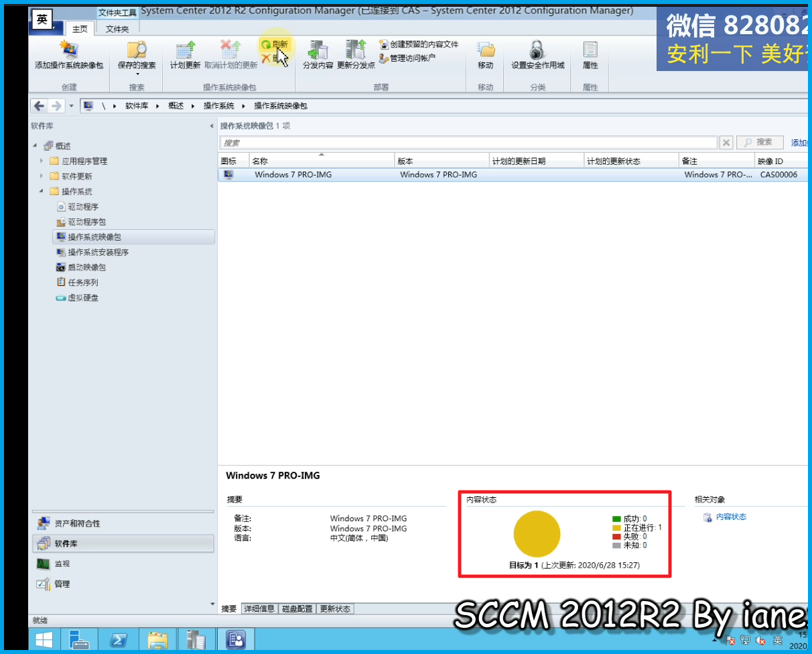Expand 应用程序管理 tree node
The width and height of the screenshot is (812, 654).
[x=42, y=161]
